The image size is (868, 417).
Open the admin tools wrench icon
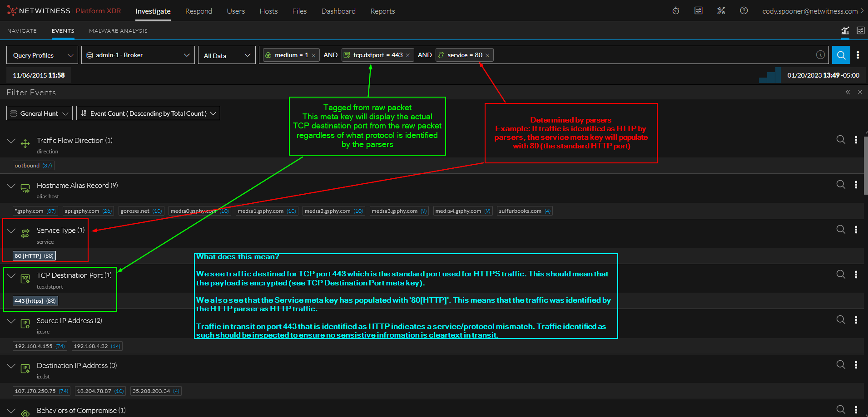tap(721, 11)
